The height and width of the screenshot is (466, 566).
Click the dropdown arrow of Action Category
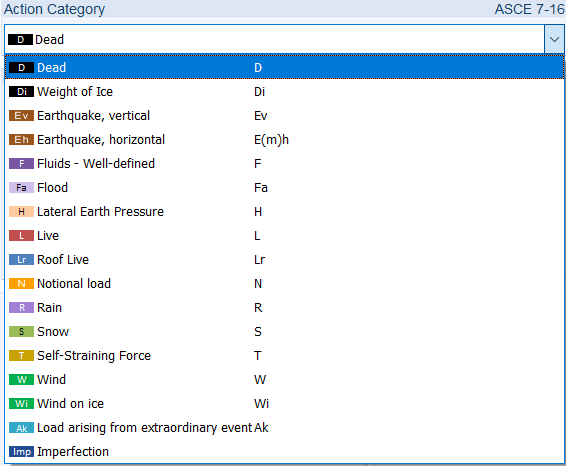(554, 39)
